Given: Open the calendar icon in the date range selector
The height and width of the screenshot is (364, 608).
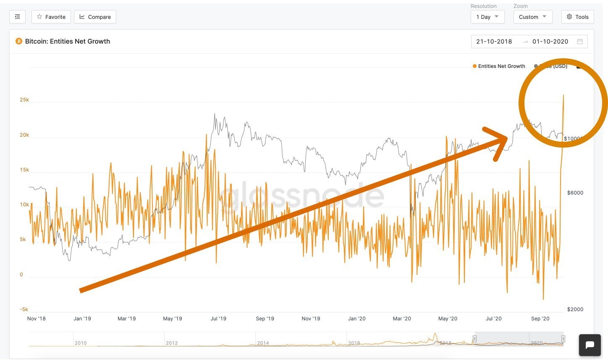Looking at the screenshot, I should [x=580, y=42].
